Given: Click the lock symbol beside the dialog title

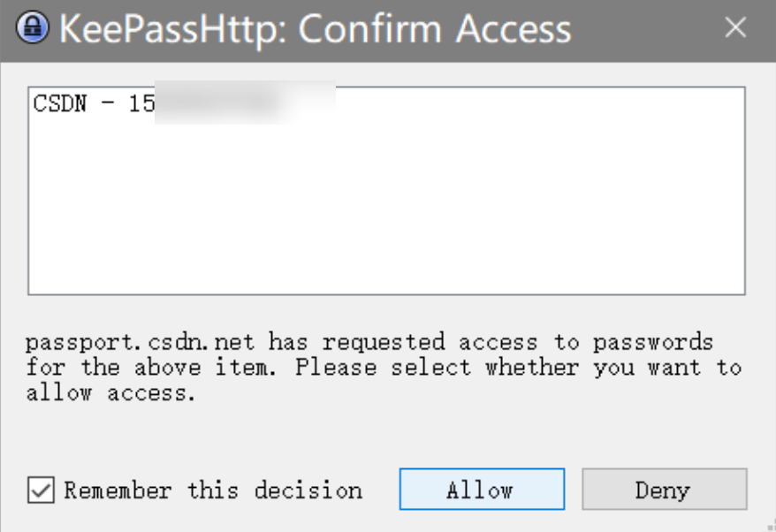Looking at the screenshot, I should click(x=30, y=27).
